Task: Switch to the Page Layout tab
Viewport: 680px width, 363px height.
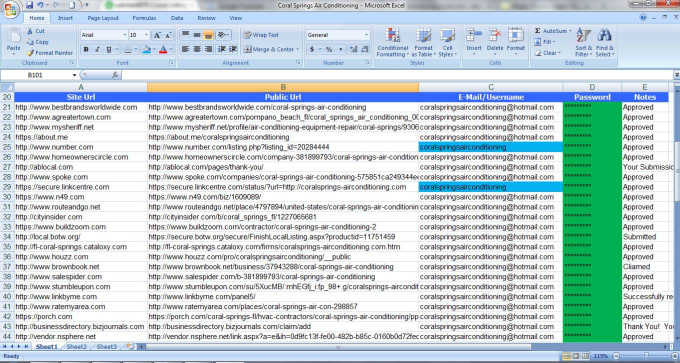Action: click(x=103, y=18)
